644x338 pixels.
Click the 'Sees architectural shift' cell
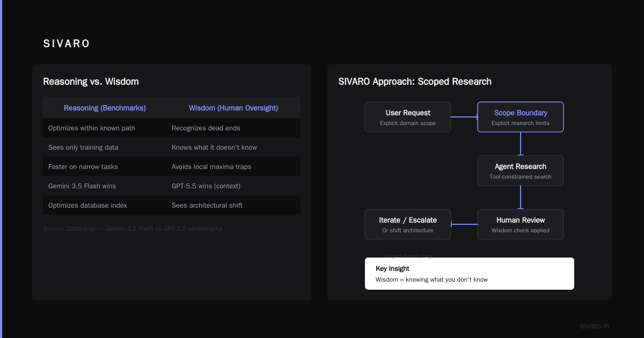coord(233,205)
